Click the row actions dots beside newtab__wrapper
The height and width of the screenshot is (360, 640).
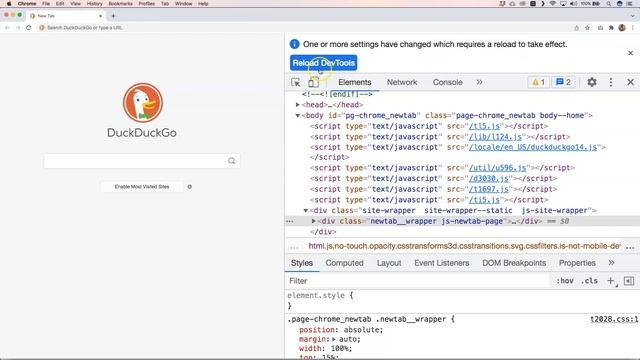coord(290,221)
